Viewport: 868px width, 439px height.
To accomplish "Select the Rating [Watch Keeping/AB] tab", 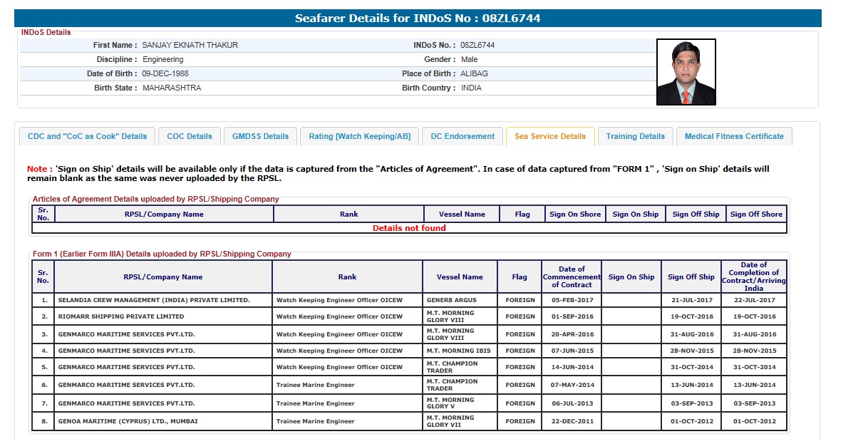I will click(359, 136).
